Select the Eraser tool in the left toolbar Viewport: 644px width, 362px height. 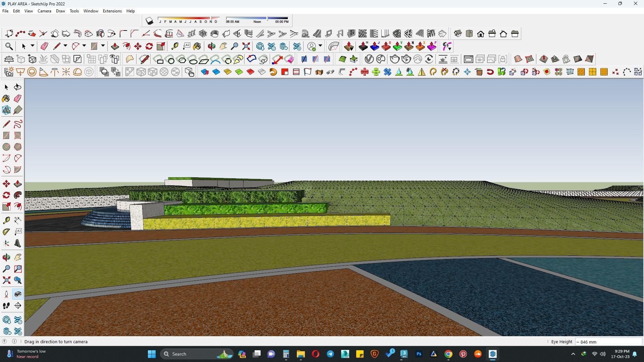(18, 99)
